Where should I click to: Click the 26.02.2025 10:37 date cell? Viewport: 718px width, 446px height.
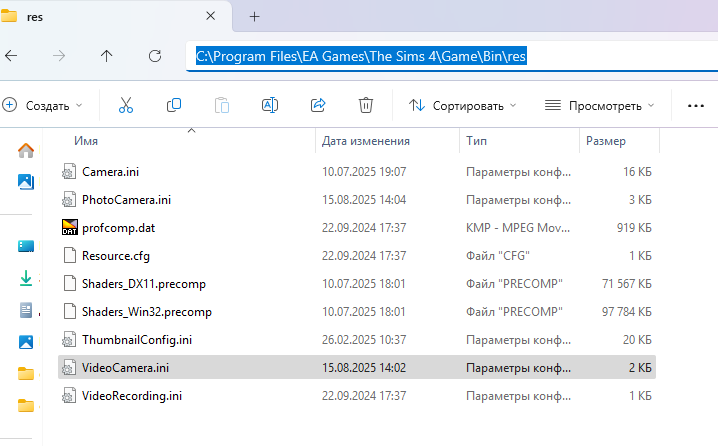364,340
